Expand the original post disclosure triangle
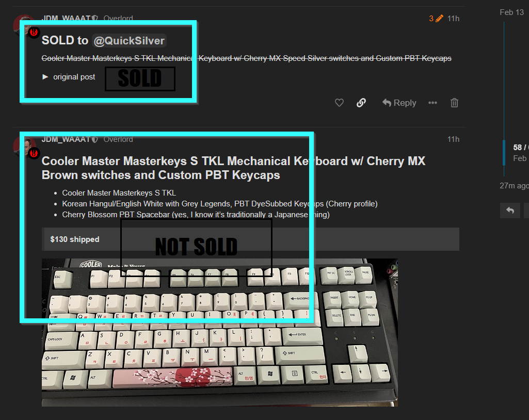 tap(45, 77)
